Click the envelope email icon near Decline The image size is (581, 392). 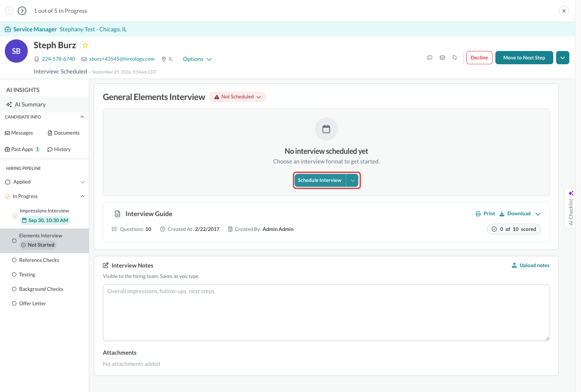pyautogui.click(x=442, y=58)
